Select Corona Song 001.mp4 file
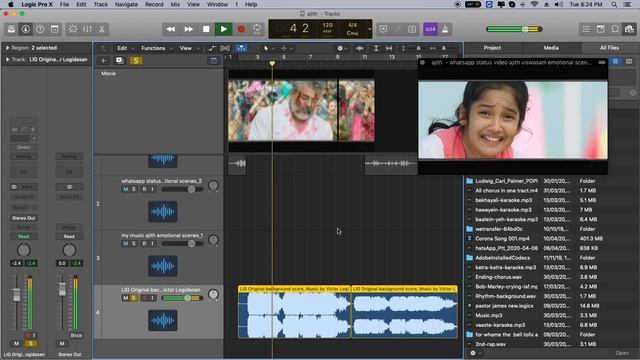The width and height of the screenshot is (640, 360). [x=551, y=238]
